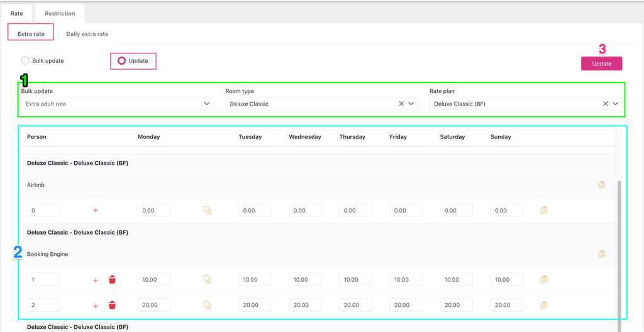Viewport: 644px width, 332px height.
Task: Click the Wednesday rate field showing 0.00
Action: point(305,211)
